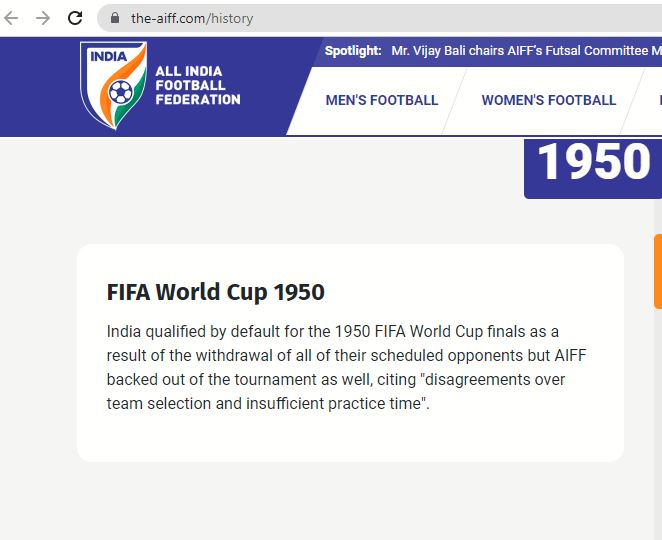Click the browser back arrow
Image resolution: width=662 pixels, height=540 pixels.
(x=12, y=18)
